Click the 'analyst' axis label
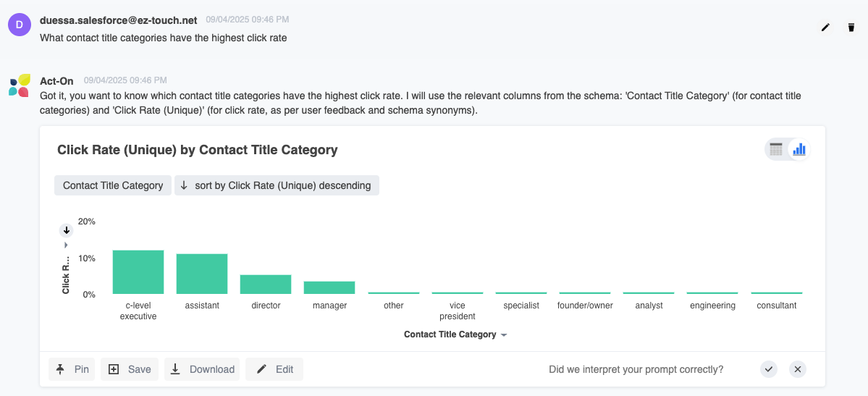 [649, 306]
